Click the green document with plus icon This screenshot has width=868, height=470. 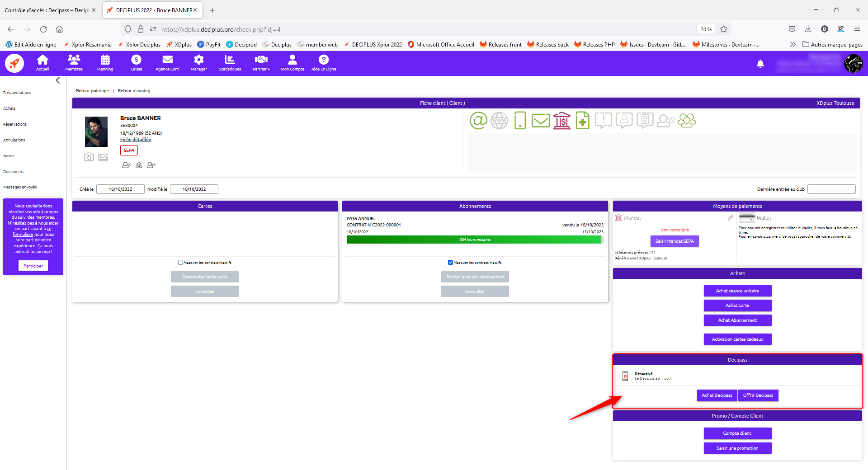tap(582, 121)
